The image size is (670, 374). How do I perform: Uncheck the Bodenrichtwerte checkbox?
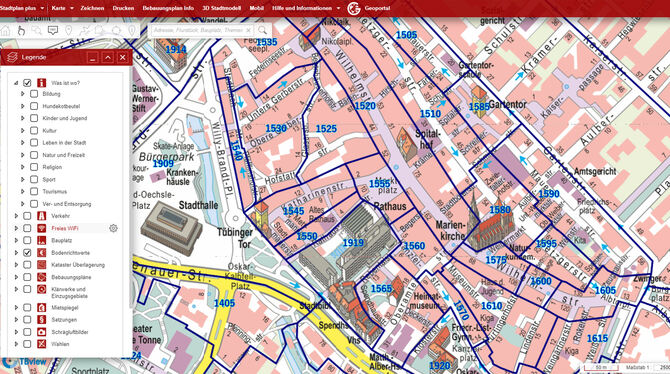click(x=27, y=253)
